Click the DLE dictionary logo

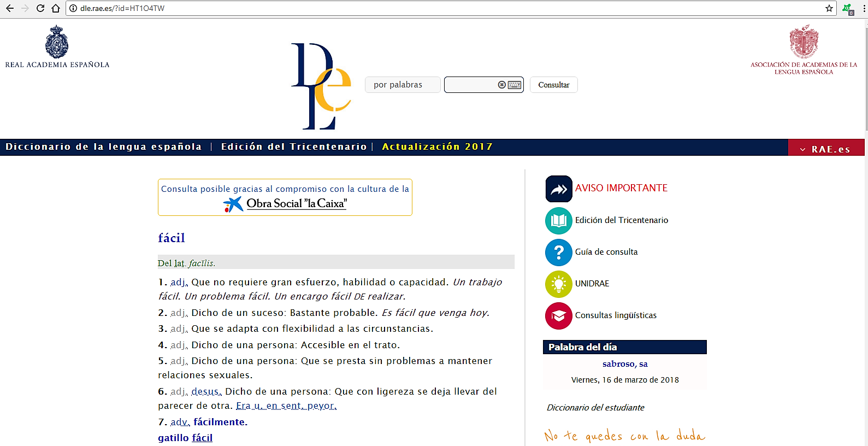(x=321, y=86)
